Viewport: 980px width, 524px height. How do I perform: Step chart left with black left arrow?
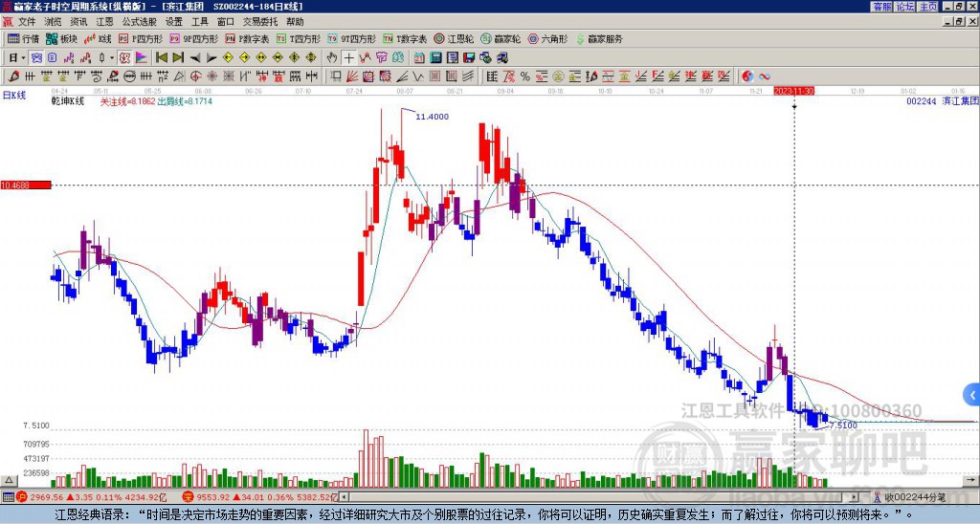[195, 58]
